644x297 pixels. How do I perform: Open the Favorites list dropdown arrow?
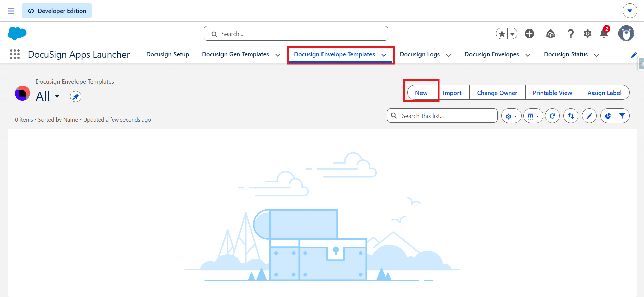(x=513, y=34)
